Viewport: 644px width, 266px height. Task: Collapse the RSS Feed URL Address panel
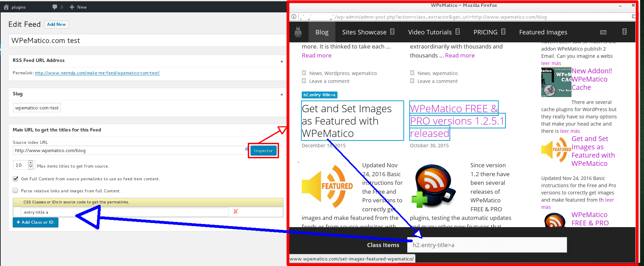tap(282, 61)
